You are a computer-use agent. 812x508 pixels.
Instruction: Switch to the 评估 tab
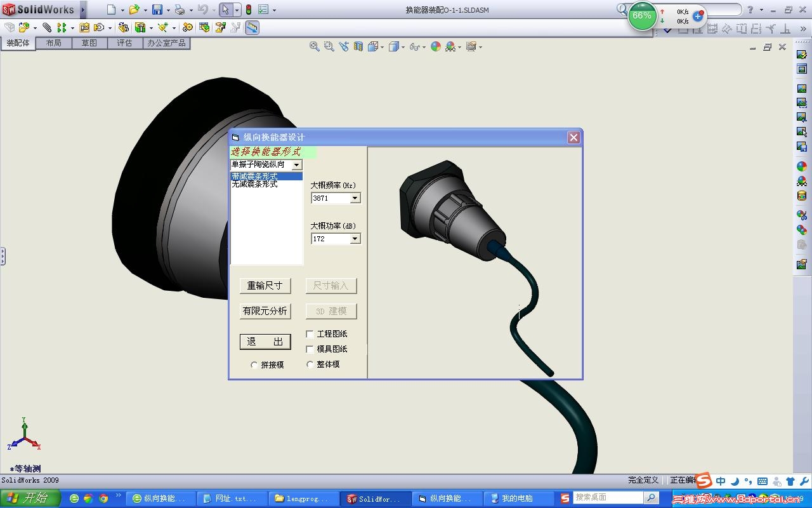(125, 43)
